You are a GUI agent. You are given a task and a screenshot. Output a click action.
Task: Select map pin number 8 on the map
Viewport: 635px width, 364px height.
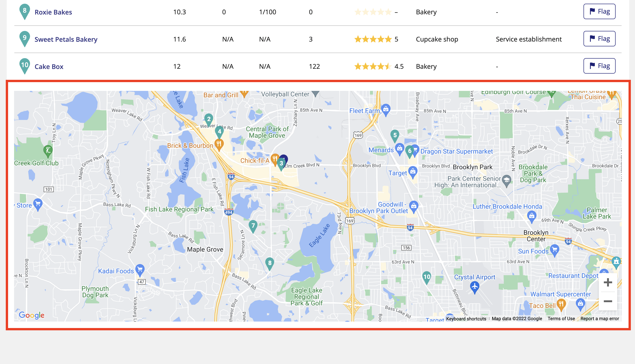click(270, 264)
